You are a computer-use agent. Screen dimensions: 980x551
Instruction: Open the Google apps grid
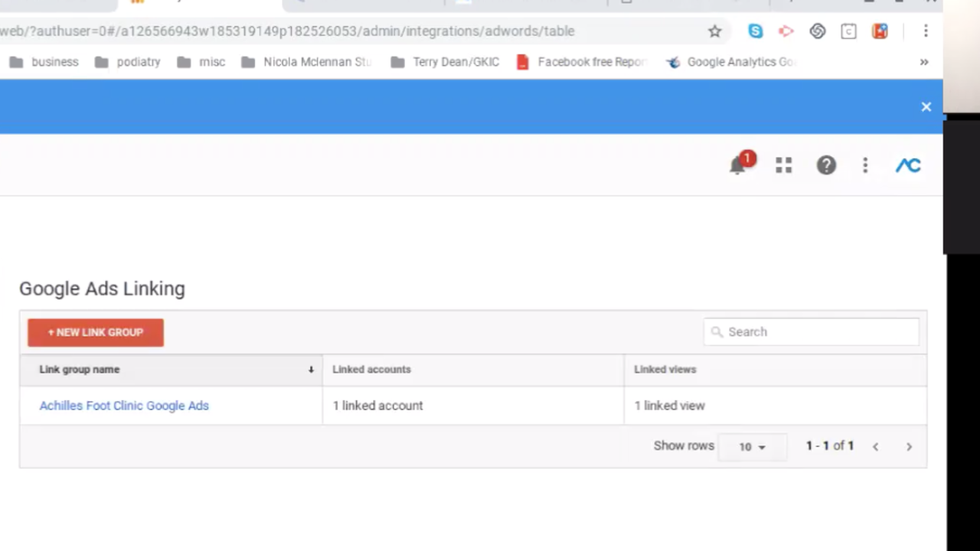coord(783,165)
